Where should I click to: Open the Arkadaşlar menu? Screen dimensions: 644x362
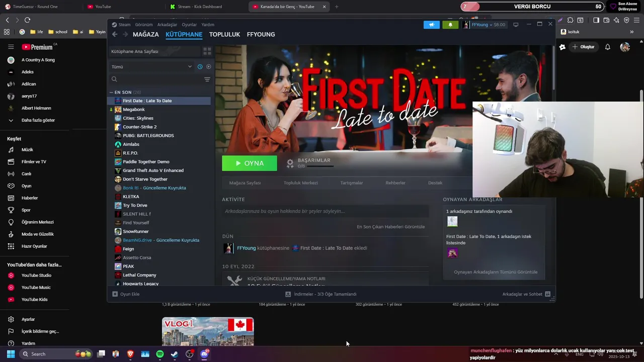click(x=167, y=25)
